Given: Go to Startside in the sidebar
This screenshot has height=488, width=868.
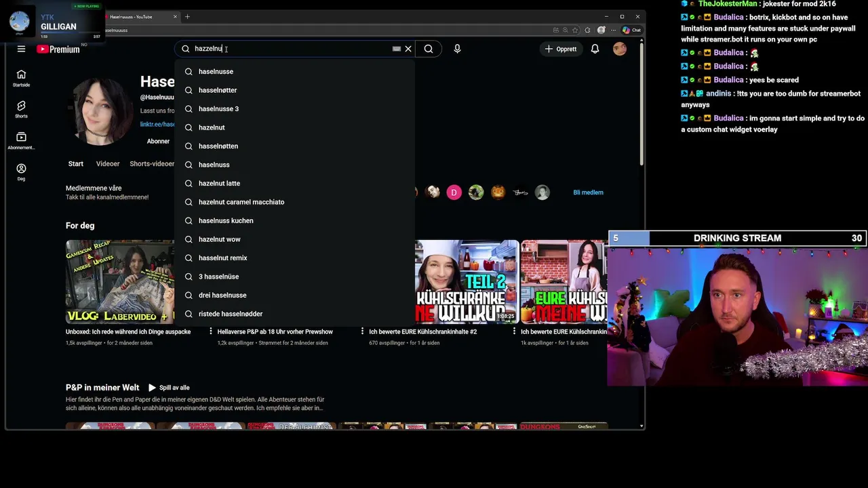Looking at the screenshot, I should tap(21, 78).
